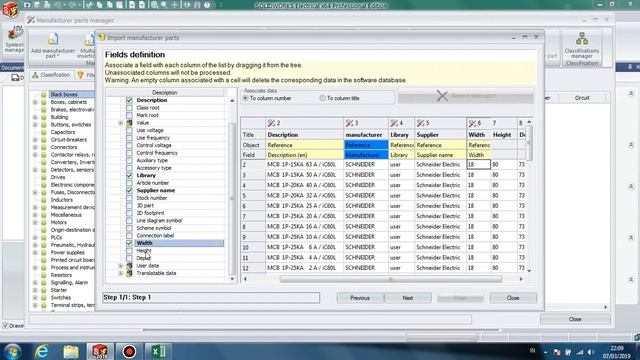Click Remove association button
The image size is (640, 360).
pos(465,96)
